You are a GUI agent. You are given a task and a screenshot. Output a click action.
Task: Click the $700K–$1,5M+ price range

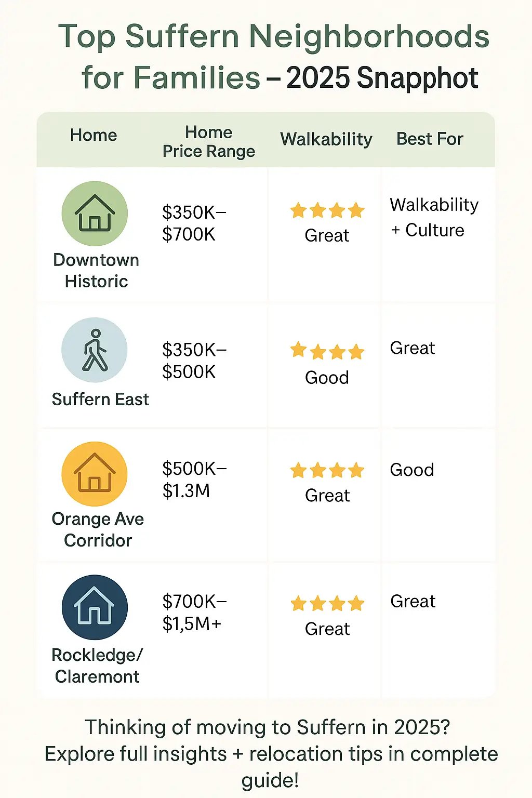(x=194, y=613)
